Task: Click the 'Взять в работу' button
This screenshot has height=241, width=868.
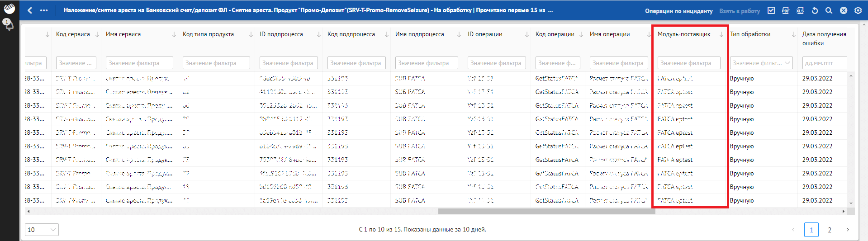Action: point(740,11)
